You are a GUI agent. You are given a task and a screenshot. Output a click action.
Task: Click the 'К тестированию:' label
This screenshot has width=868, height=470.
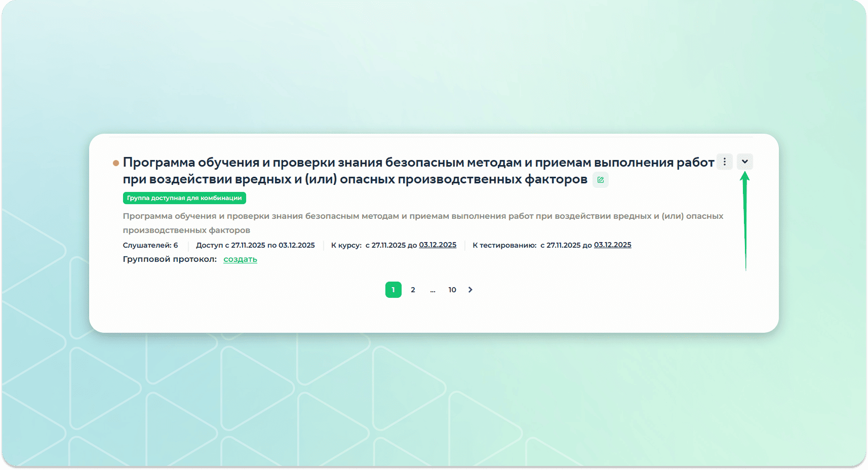[x=504, y=245]
